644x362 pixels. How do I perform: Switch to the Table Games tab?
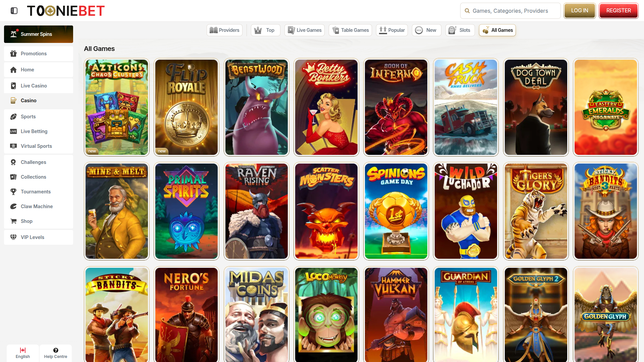pyautogui.click(x=350, y=30)
